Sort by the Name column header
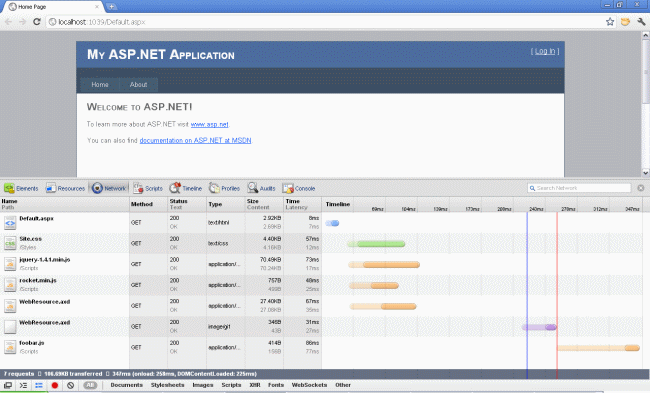650x393 pixels. 65,204
